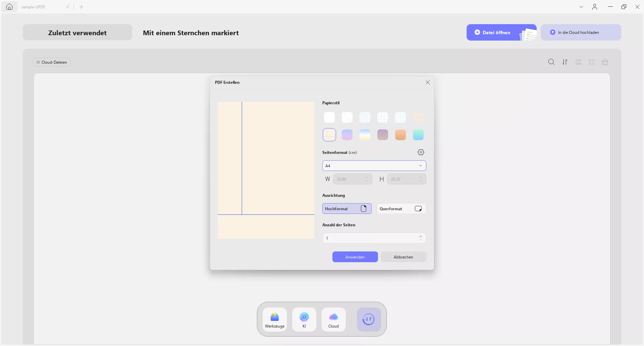644x346 pixels.
Task: Select Cornell ruled cream paper style
Action: (x=329, y=135)
